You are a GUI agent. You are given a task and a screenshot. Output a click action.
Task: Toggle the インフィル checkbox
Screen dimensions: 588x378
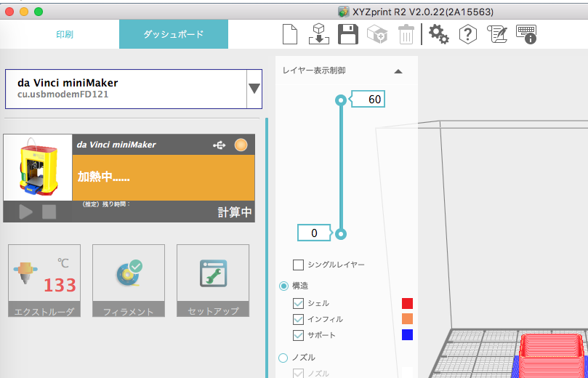(298, 319)
